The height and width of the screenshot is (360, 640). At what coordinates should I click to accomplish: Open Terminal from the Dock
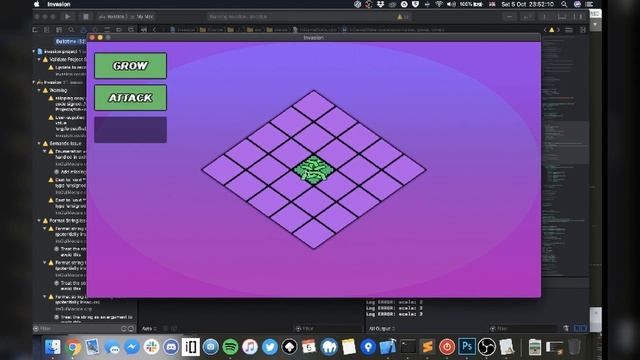click(408, 347)
